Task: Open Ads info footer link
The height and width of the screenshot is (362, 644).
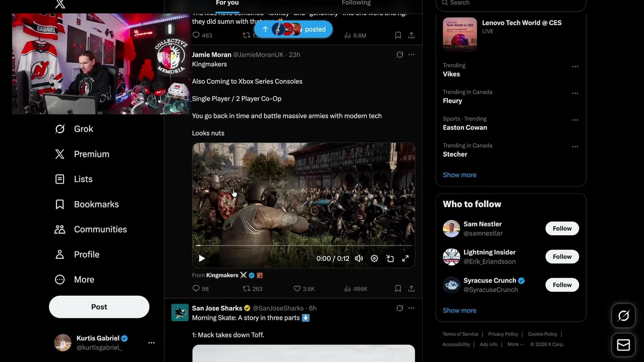Action: 489,344
